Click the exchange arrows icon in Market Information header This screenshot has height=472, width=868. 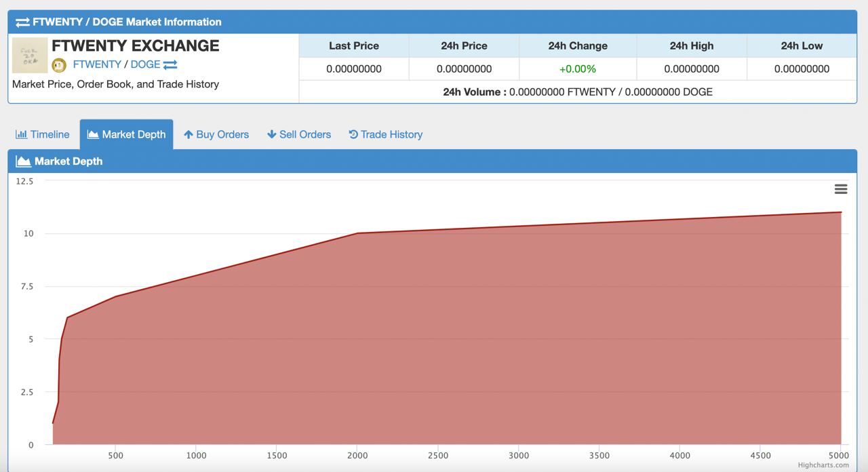point(22,22)
